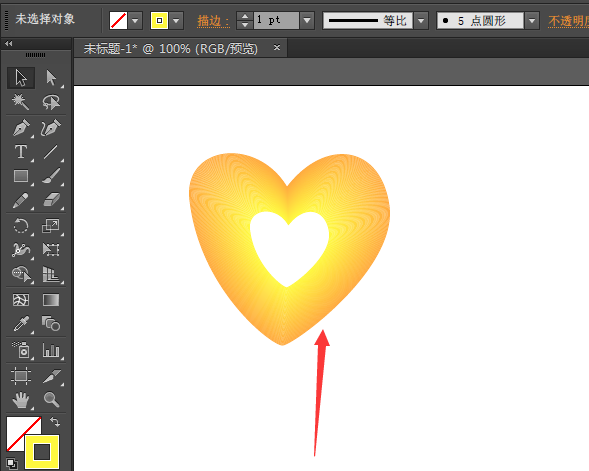This screenshot has width=589, height=471.
Task: Collapse the tools panel with double arrows
Action: pos(8,44)
